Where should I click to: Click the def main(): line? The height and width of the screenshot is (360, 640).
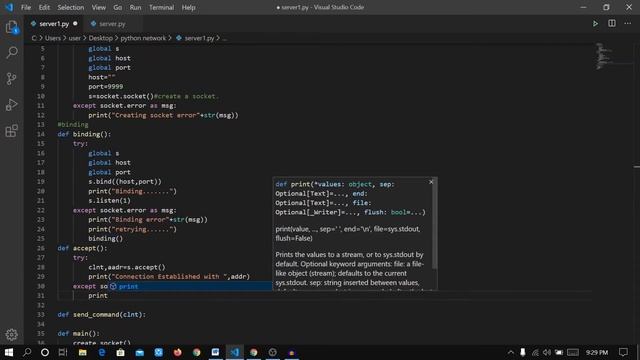(78, 333)
